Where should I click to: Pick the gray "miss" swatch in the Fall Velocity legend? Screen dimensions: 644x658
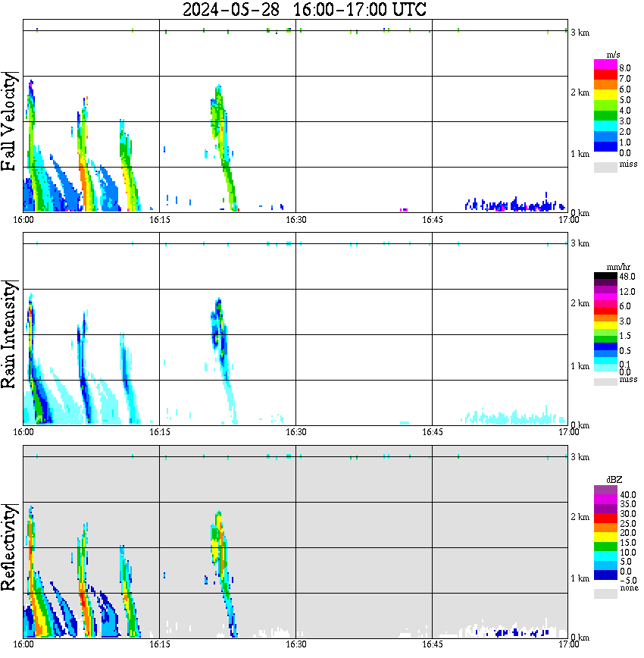click(605, 167)
